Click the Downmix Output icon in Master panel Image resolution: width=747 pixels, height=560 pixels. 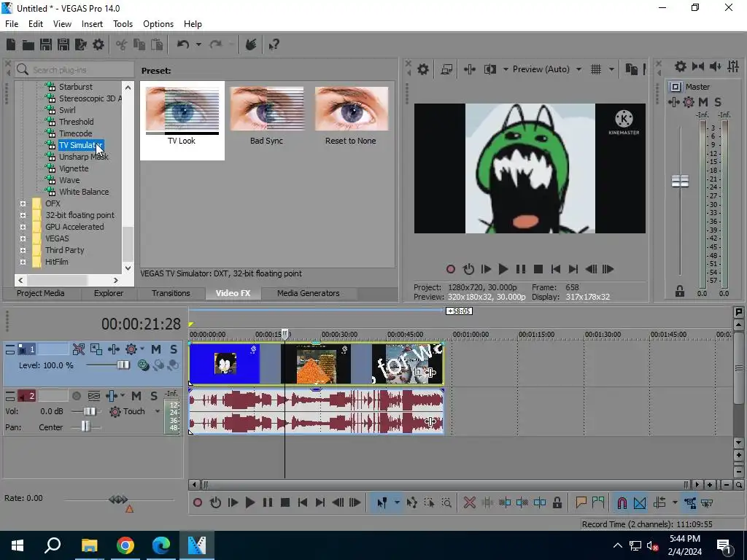click(698, 66)
